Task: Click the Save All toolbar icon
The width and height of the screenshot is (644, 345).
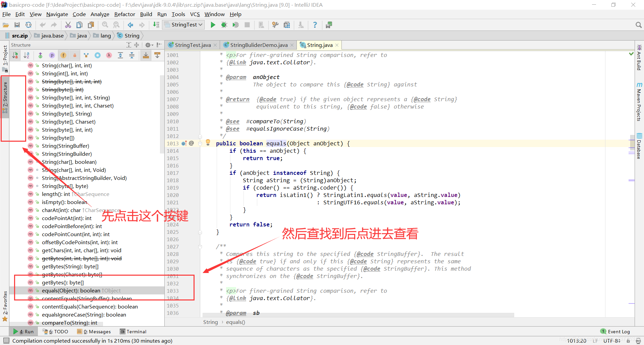Action: (x=17, y=25)
